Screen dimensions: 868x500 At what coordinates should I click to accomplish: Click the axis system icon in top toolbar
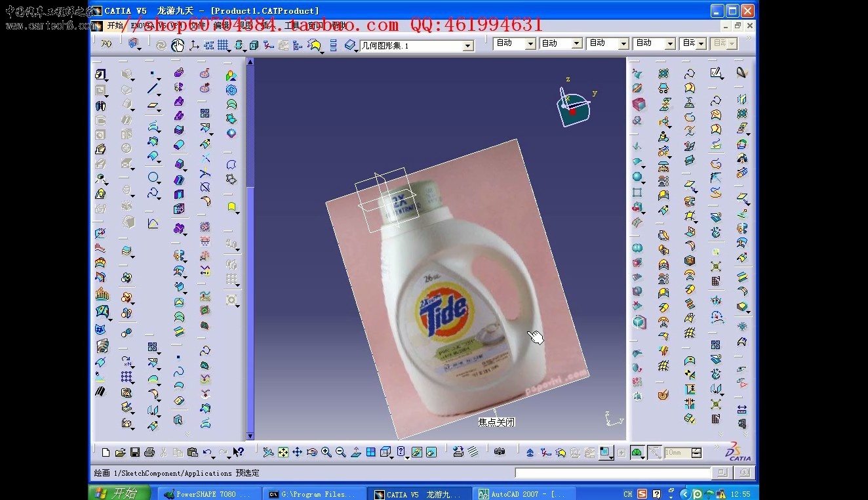(194, 45)
